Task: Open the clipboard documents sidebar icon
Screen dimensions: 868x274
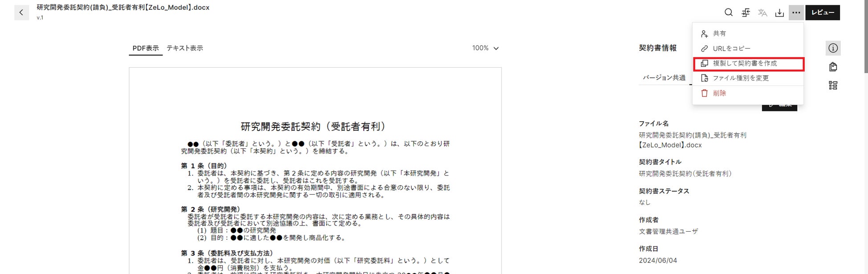Action: click(x=833, y=67)
